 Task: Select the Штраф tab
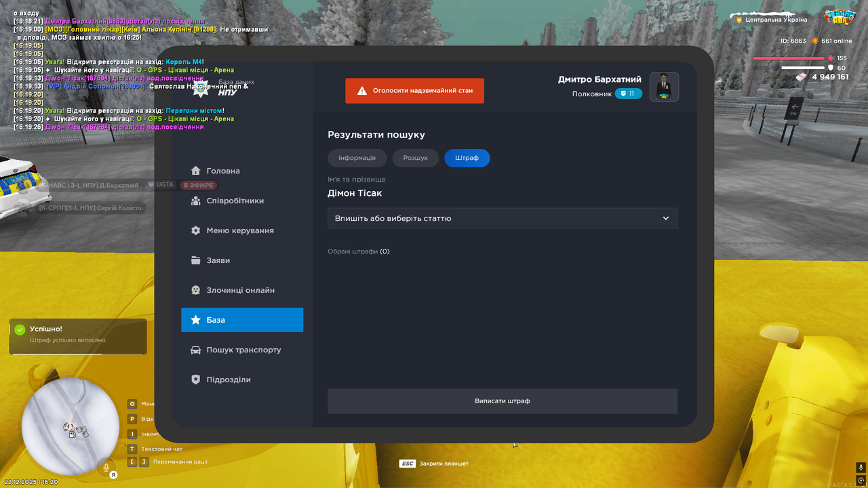pyautogui.click(x=467, y=158)
